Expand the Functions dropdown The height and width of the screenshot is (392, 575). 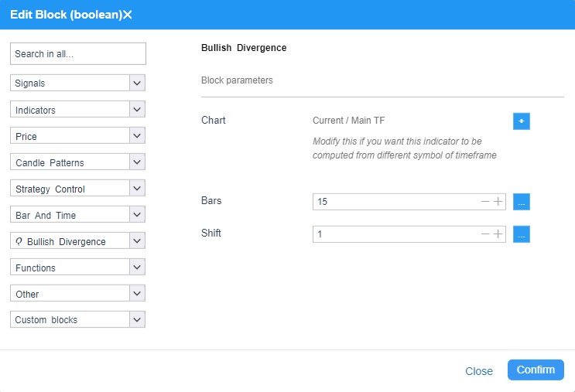click(137, 267)
